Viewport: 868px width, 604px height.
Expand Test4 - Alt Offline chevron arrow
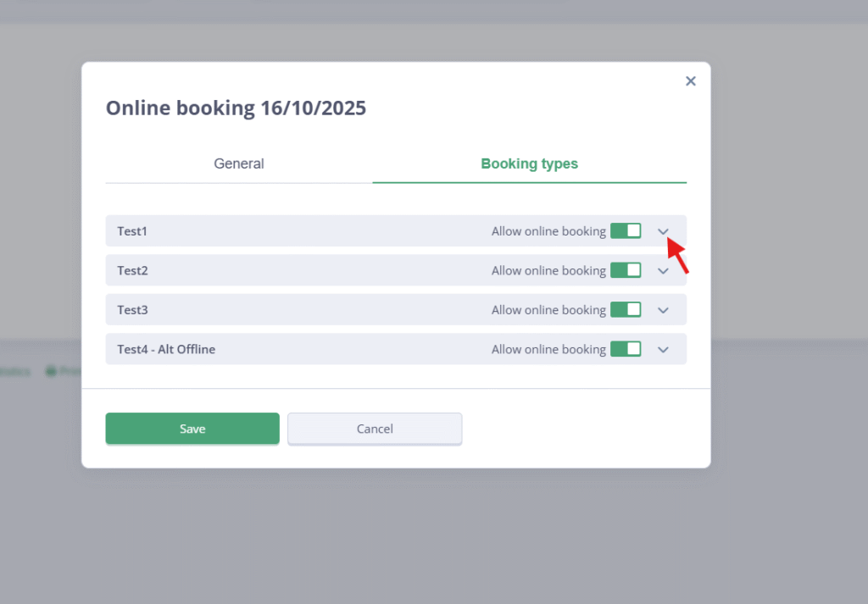click(664, 350)
